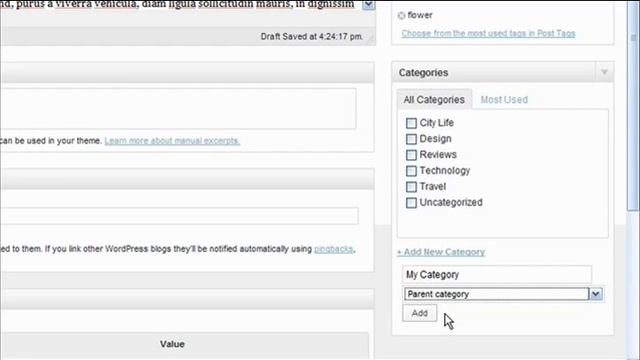
Task: Collapse the Categories panel arrow
Action: (x=604, y=72)
